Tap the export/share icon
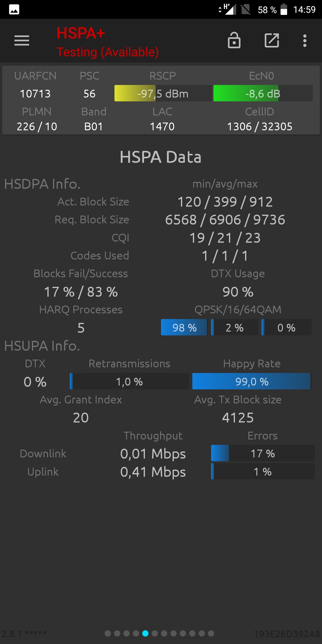322x644 pixels. 272,41
